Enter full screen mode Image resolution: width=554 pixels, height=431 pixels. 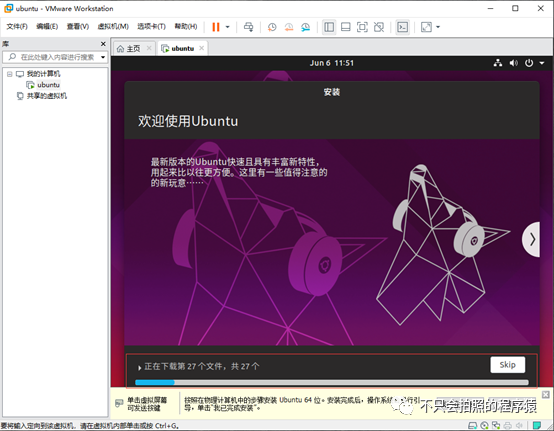362,27
